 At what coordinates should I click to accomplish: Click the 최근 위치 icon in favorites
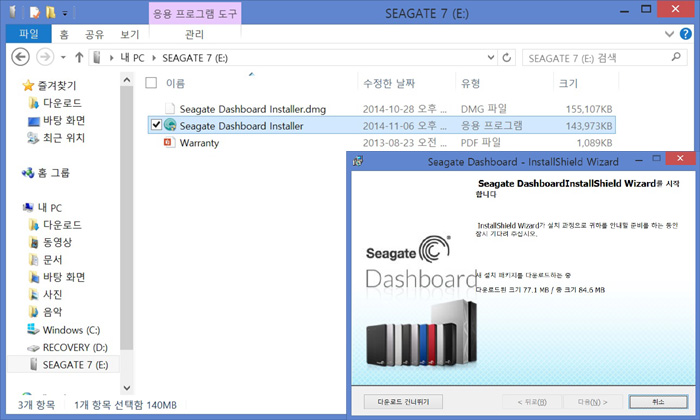(x=33, y=137)
